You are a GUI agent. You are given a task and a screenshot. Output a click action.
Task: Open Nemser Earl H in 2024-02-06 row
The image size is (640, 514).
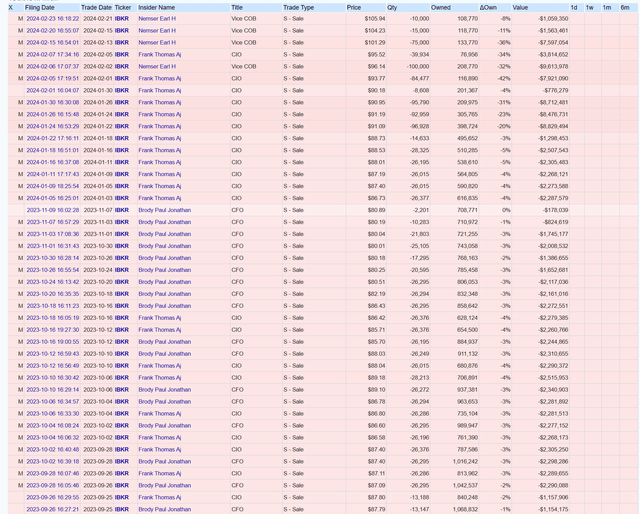click(157, 67)
